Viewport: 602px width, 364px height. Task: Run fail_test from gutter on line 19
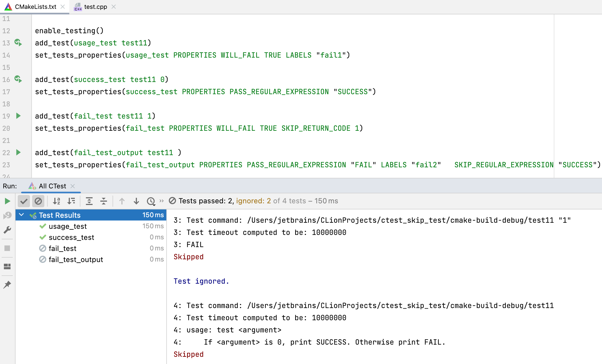click(19, 116)
